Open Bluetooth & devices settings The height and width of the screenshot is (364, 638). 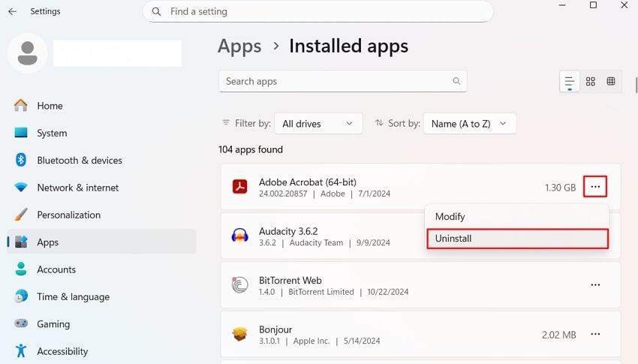tap(102, 161)
